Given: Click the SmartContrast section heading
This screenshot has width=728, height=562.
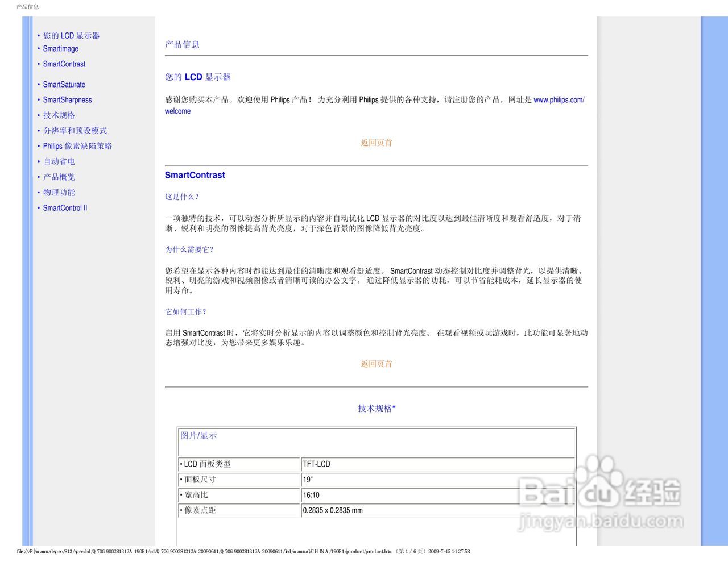Looking at the screenshot, I should pyautogui.click(x=195, y=175).
